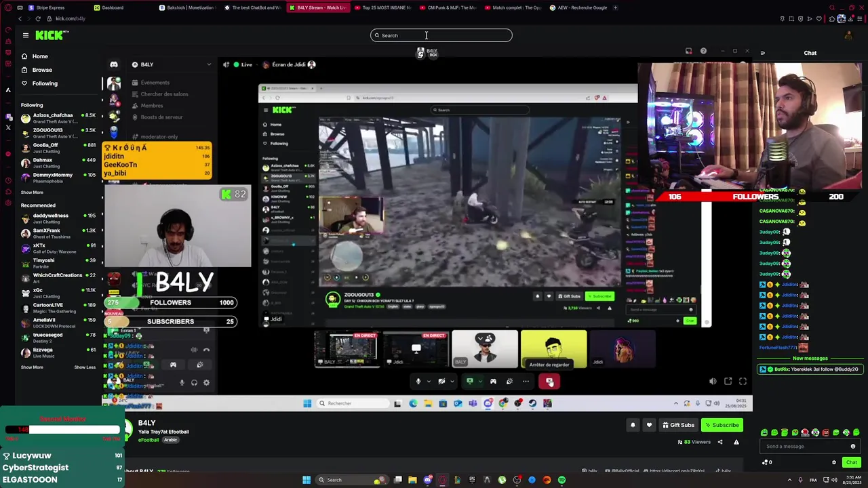
Task: Toggle Discord mute microphone in stream
Action: coord(418,381)
